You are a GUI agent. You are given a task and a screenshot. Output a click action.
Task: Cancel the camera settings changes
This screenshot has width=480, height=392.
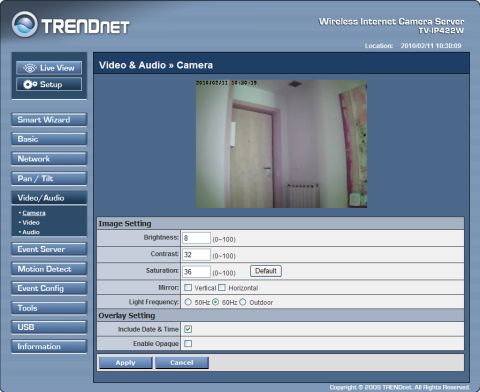click(182, 363)
